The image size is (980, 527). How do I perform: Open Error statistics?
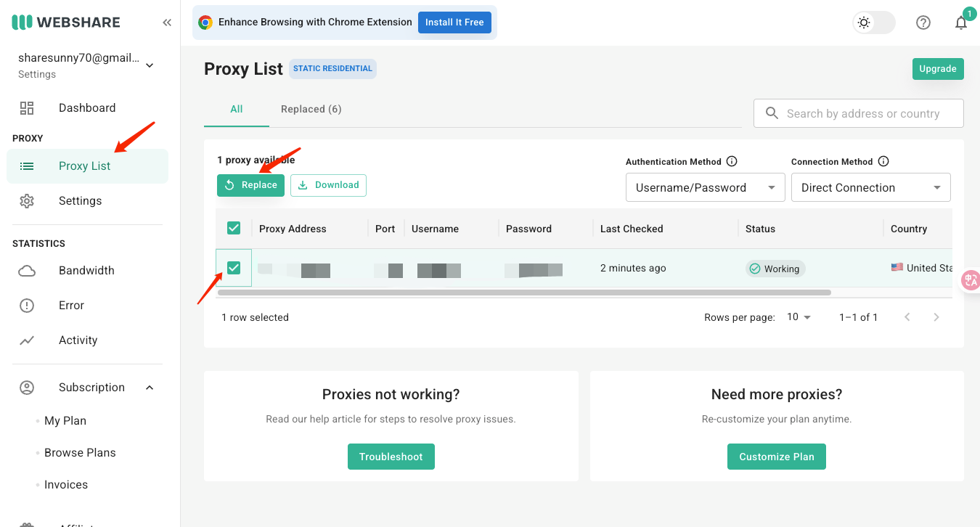87,306
